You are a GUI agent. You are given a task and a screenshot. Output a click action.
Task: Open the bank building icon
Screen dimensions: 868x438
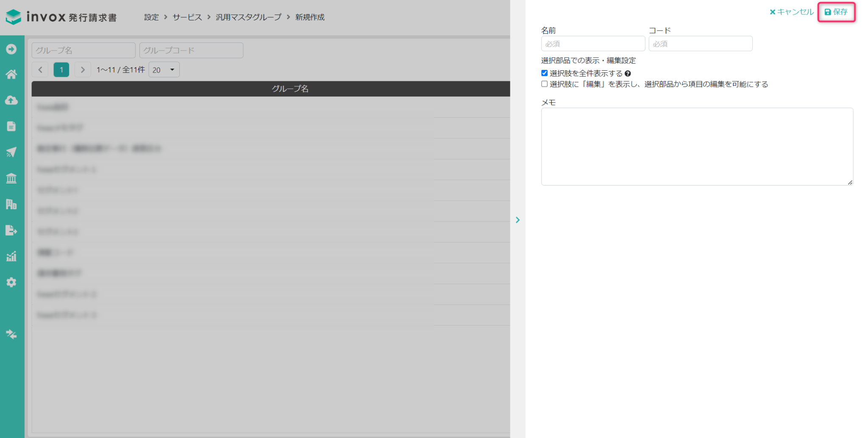[x=11, y=178]
